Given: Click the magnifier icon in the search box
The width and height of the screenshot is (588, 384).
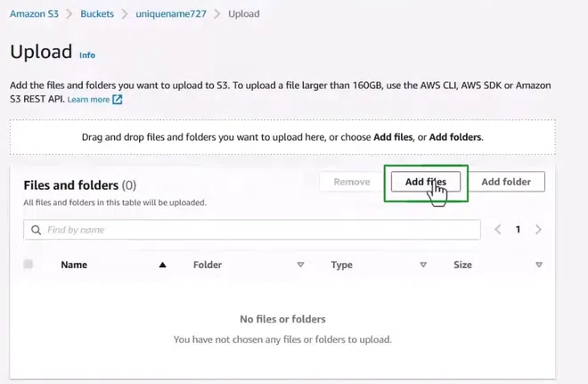Looking at the screenshot, I should (x=36, y=230).
